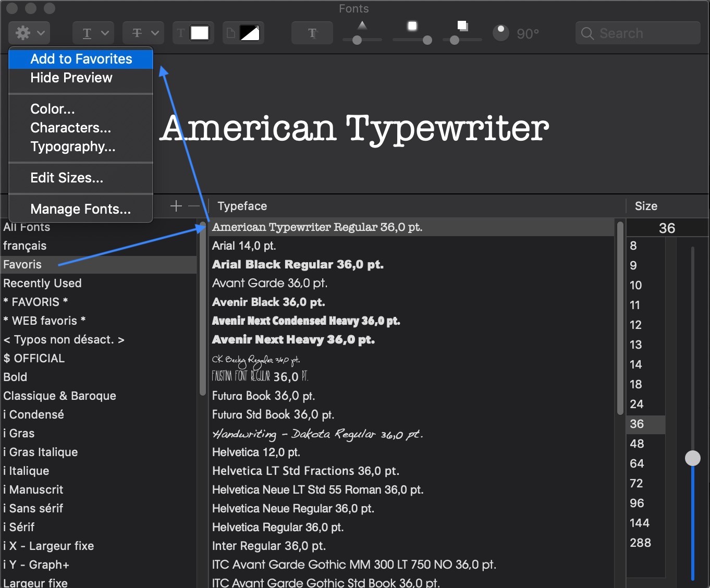Click the remove collection minus button
The width and height of the screenshot is (710, 588).
click(x=194, y=206)
